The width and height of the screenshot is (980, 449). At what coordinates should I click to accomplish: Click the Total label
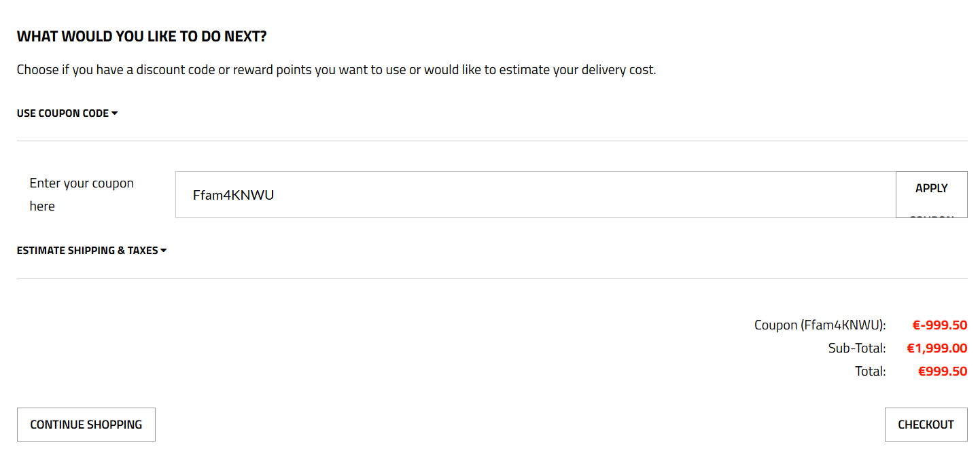tap(870, 372)
